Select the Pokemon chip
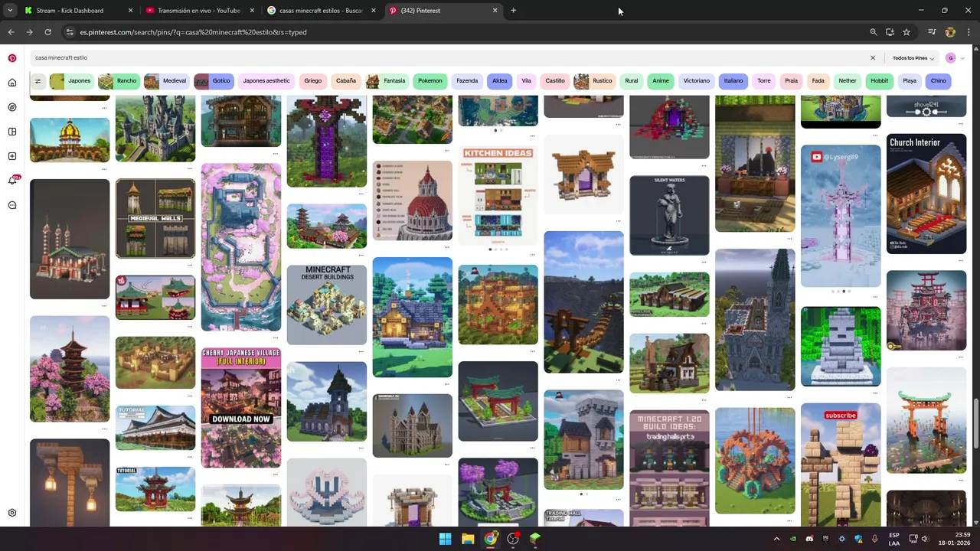This screenshot has height=551, width=980. pos(430,81)
